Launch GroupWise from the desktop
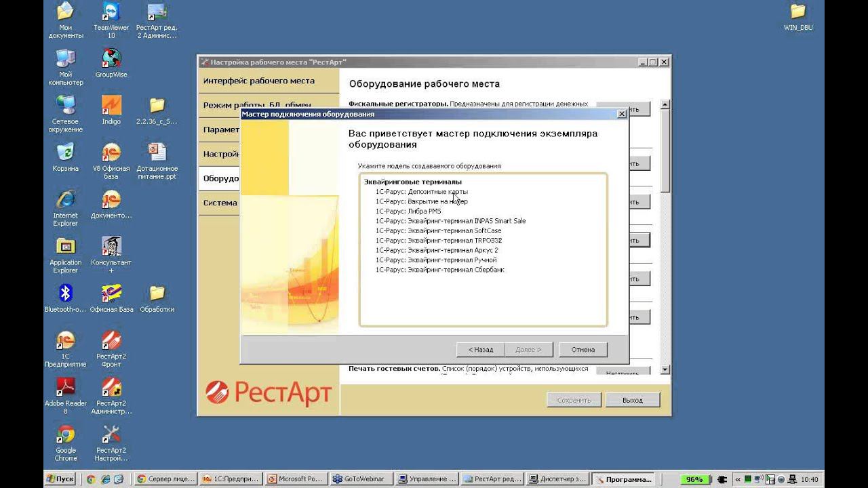The height and width of the screenshot is (488, 868). [111, 64]
